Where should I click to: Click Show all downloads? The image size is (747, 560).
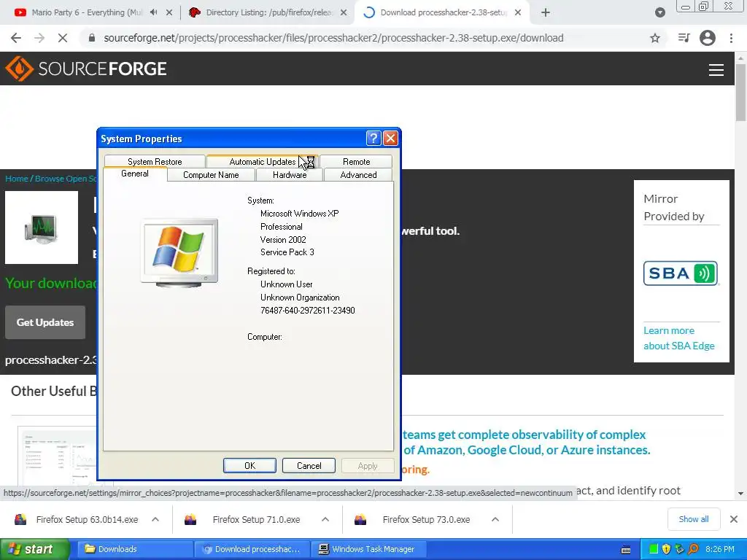click(694, 519)
